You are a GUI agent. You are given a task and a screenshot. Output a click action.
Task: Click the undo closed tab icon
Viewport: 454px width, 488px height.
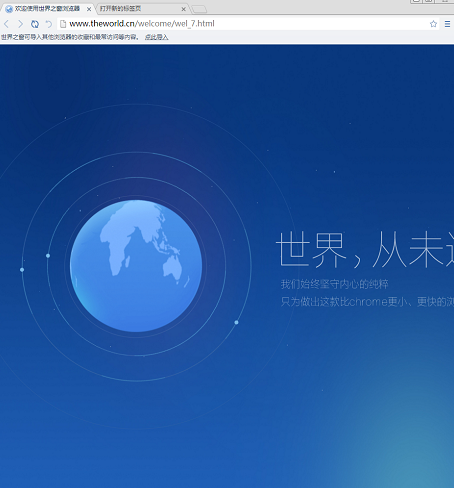pos(49,24)
